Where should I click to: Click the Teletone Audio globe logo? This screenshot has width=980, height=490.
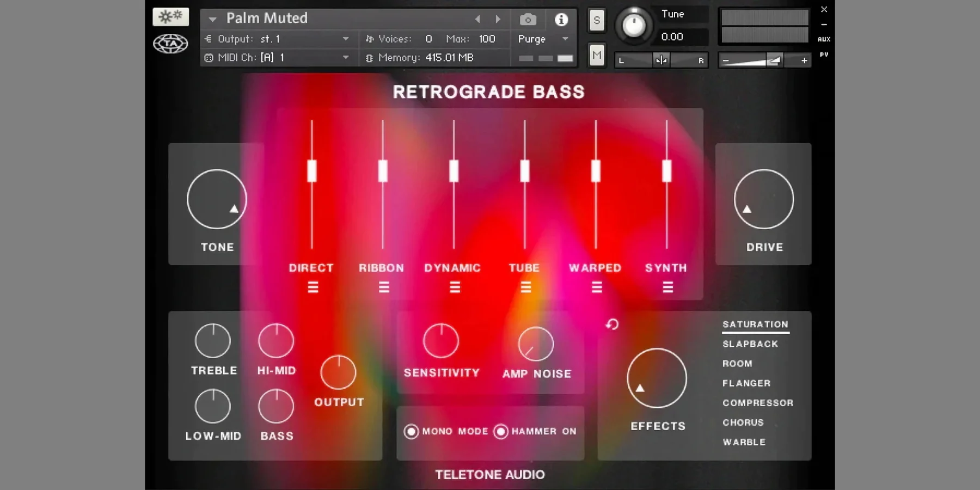[x=169, y=42]
